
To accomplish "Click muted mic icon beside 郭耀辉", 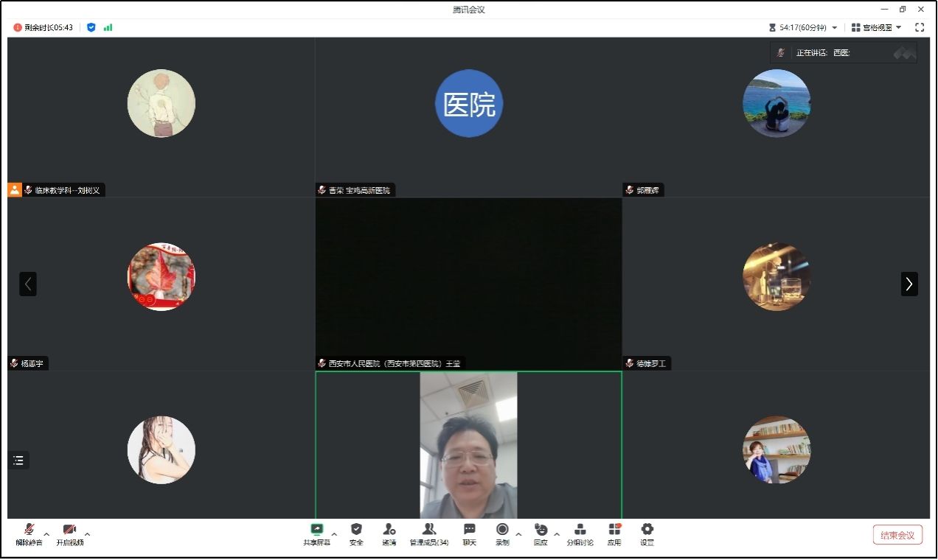I will 630,190.
